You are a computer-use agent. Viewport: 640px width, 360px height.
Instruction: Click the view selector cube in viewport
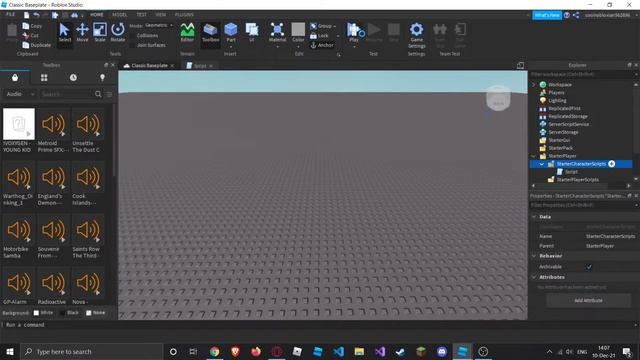[x=498, y=98]
